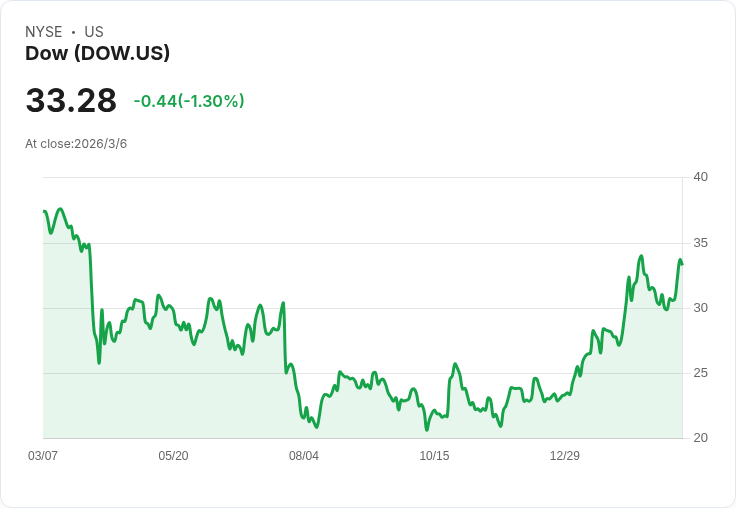
Task: Click the Dow (DOW.US) stock title
Action: coord(97,53)
